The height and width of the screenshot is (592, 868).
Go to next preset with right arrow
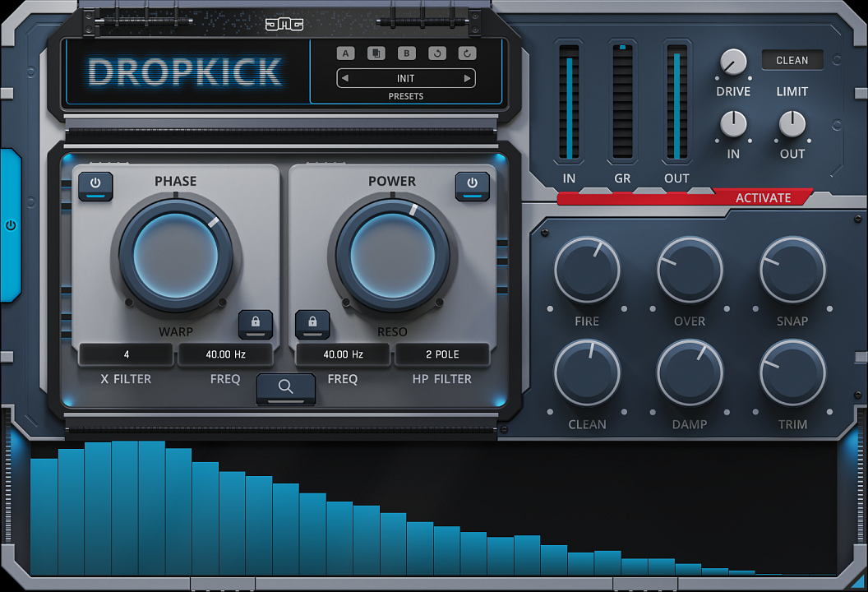pyautogui.click(x=467, y=79)
